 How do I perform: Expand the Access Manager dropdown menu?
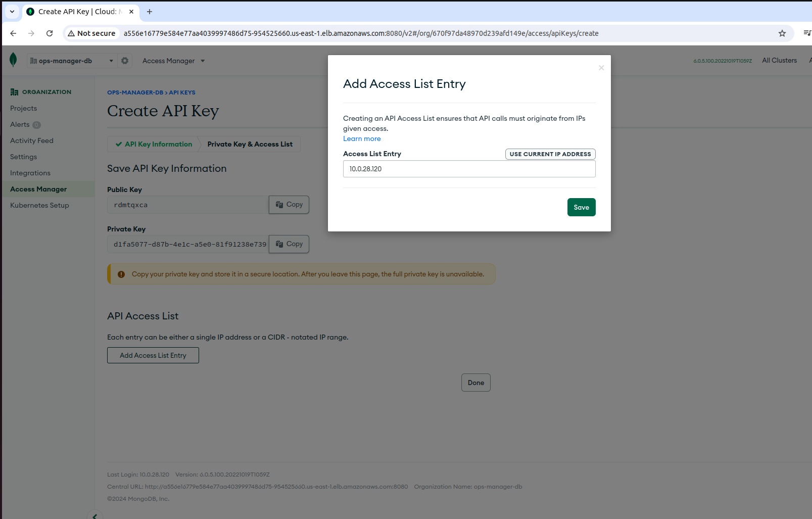173,61
